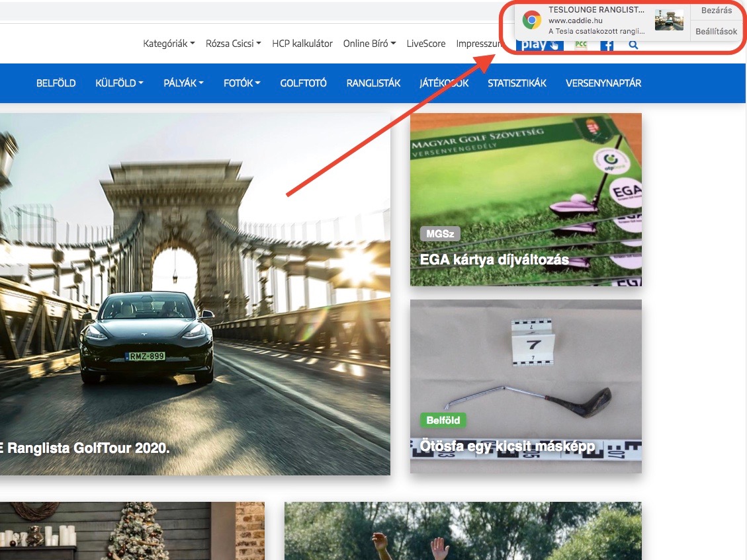747x560 pixels.
Task: Click the Facebook icon in header
Action: coord(607,45)
